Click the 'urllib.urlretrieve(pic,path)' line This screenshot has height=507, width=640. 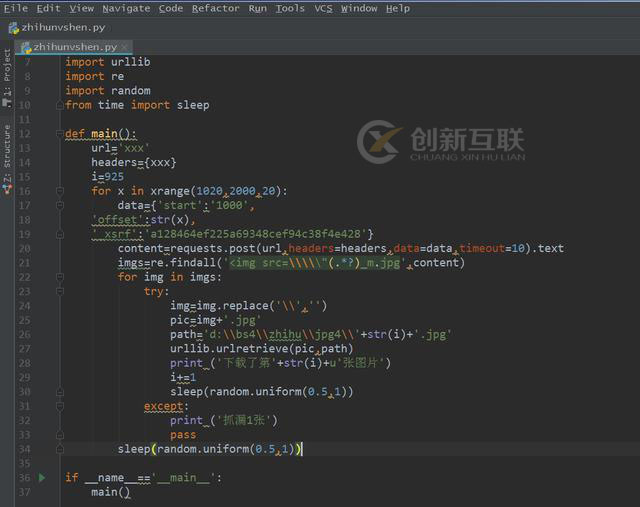pos(262,349)
